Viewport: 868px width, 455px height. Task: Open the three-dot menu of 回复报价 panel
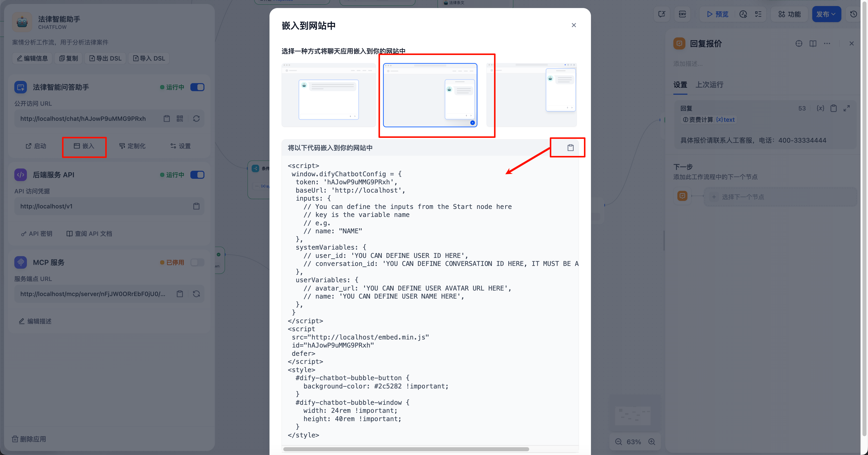point(827,43)
